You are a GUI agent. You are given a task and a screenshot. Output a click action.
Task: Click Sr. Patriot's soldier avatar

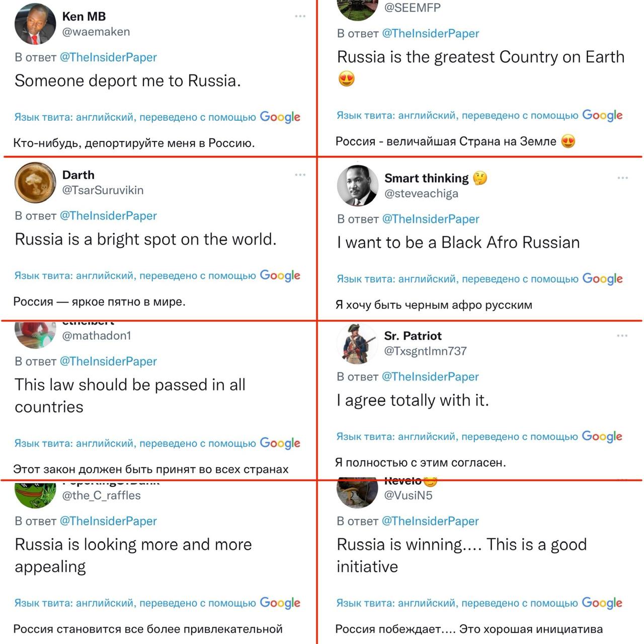357,344
